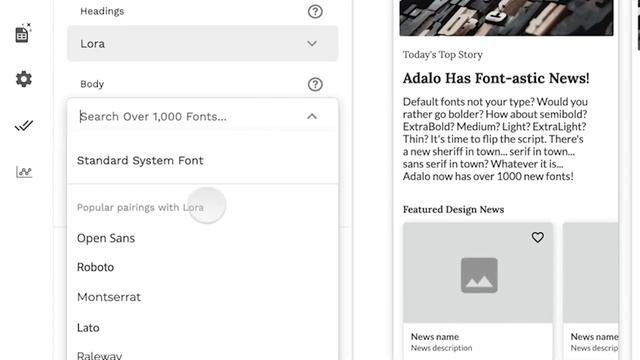Collapse the Body font search dropdown chevron

click(312, 117)
